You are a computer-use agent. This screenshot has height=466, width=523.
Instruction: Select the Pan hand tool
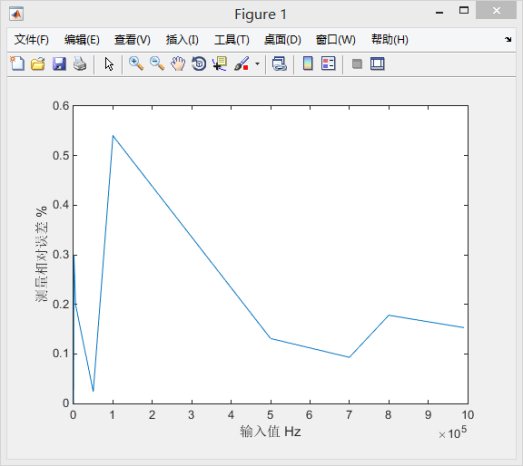pos(178,63)
